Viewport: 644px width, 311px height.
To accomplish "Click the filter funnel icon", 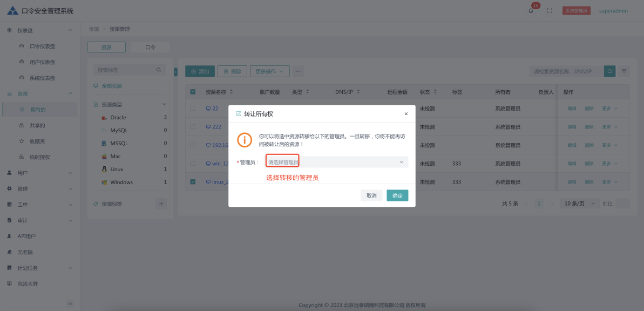I will 624,71.
